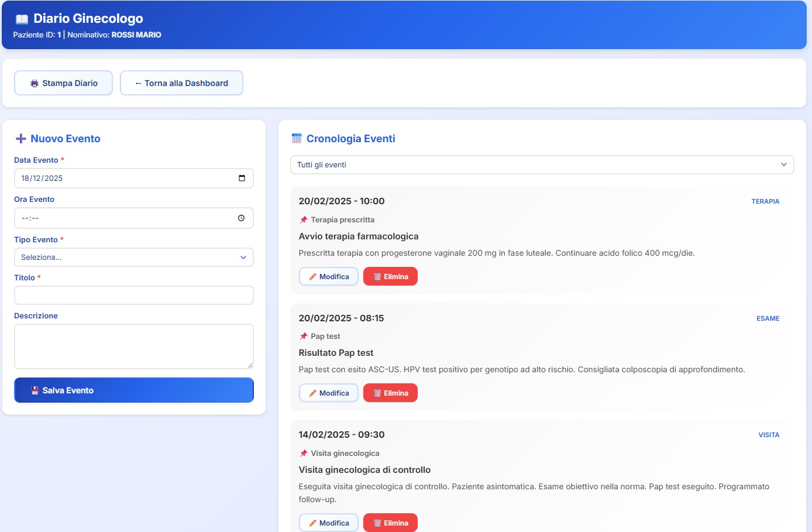
Task: Click the floppy disk icon on Salva Evento
Action: click(x=35, y=390)
